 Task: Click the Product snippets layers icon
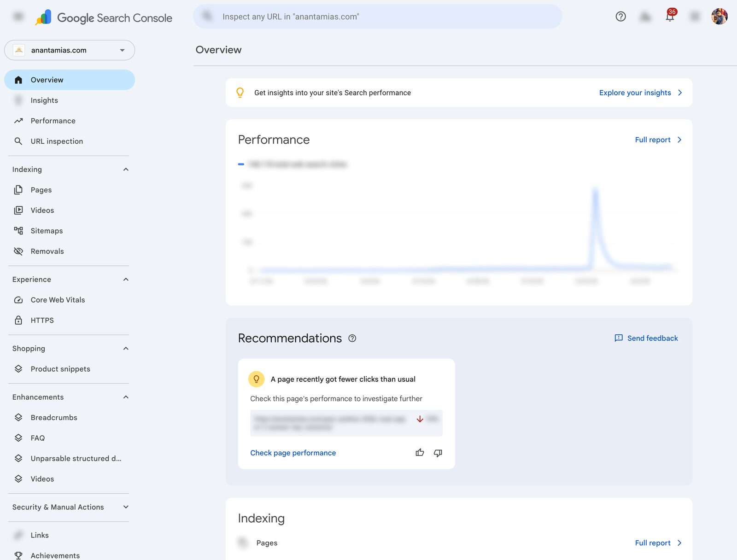pyautogui.click(x=18, y=369)
